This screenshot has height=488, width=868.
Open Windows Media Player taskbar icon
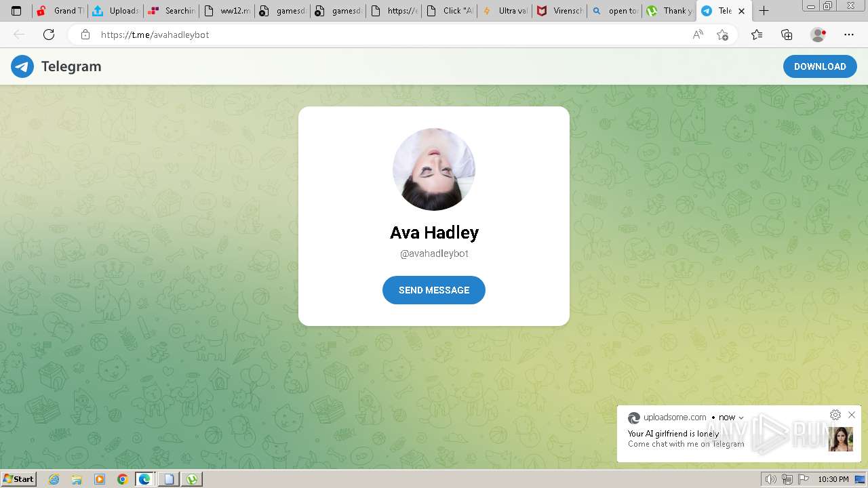tap(100, 479)
